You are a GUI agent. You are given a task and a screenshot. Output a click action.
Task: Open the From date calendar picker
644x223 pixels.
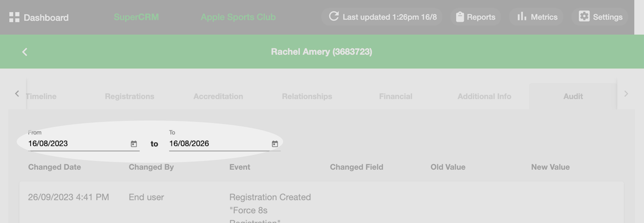[134, 144]
